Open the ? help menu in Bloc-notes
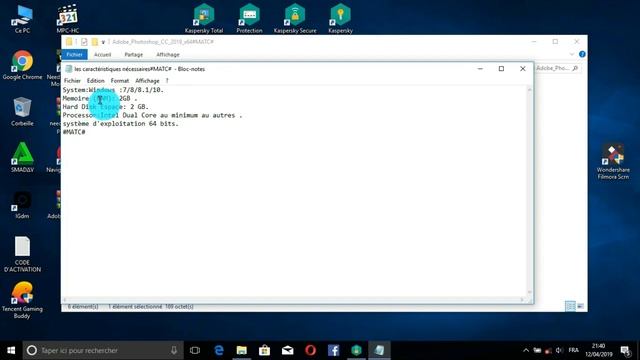Viewport: 640px width, 360px height. (167, 81)
